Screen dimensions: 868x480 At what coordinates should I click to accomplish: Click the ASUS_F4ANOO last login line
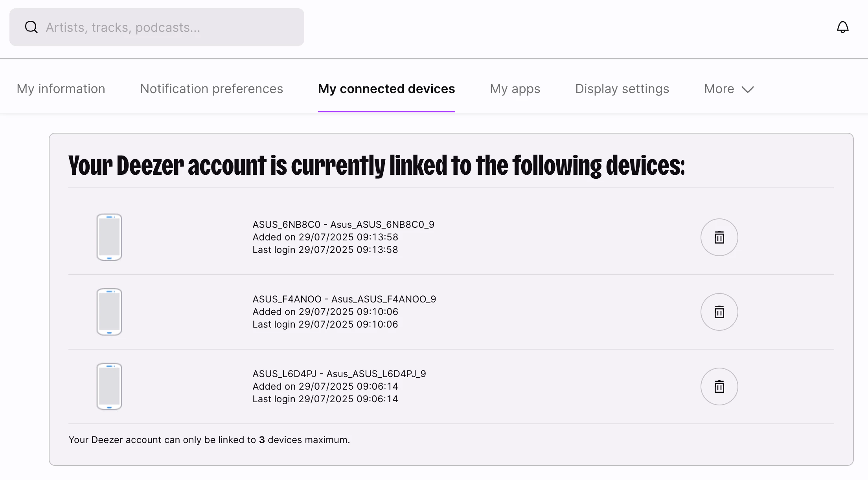325,324
